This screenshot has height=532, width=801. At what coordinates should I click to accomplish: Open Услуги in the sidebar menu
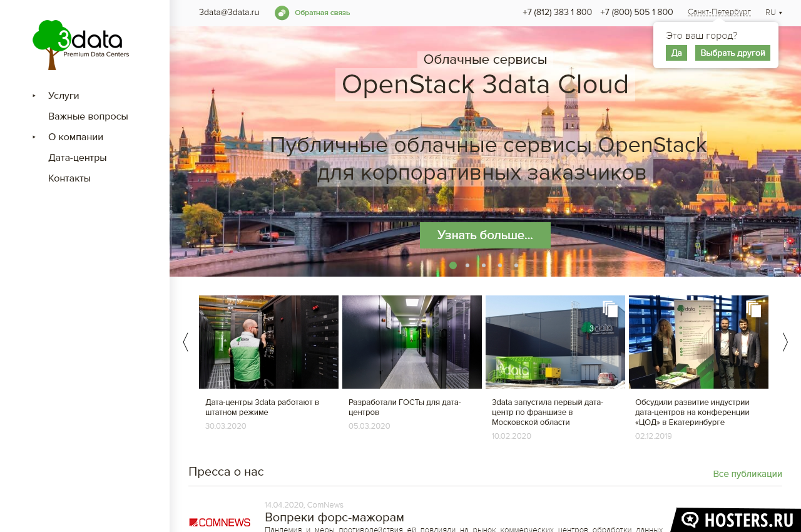tap(64, 96)
